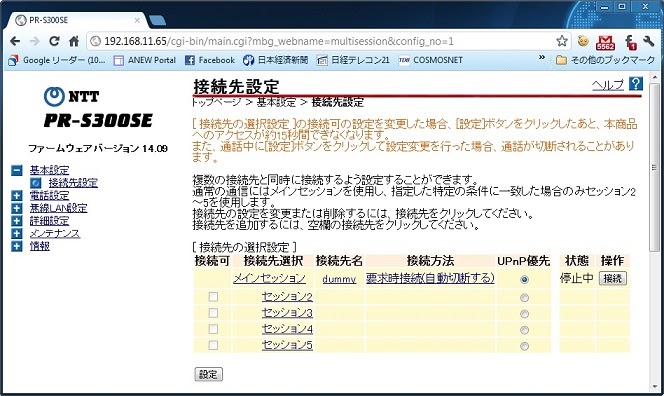Reload the page with the refresh icon
664x396 pixels.
click(54, 41)
